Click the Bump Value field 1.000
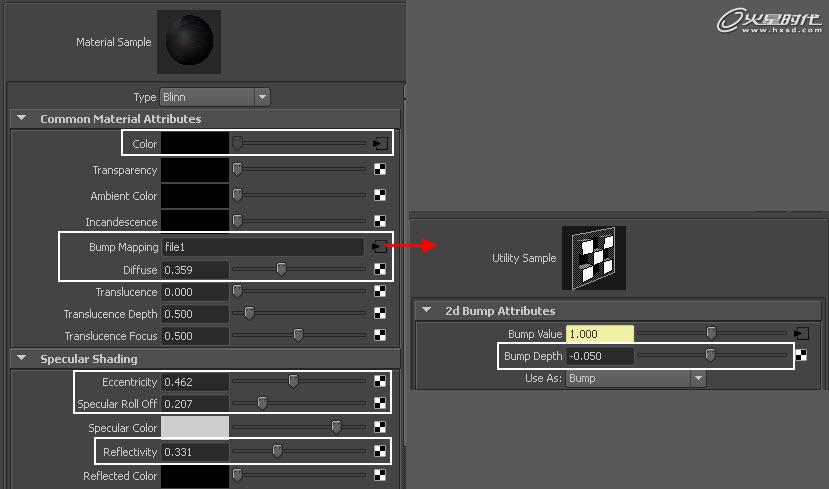Viewport: 829px width, 489px height. 600,334
